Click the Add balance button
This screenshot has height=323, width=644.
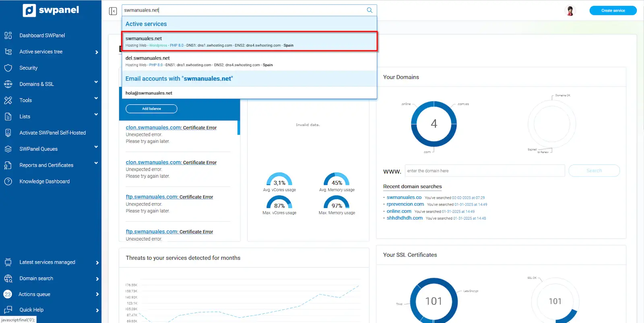click(x=151, y=109)
